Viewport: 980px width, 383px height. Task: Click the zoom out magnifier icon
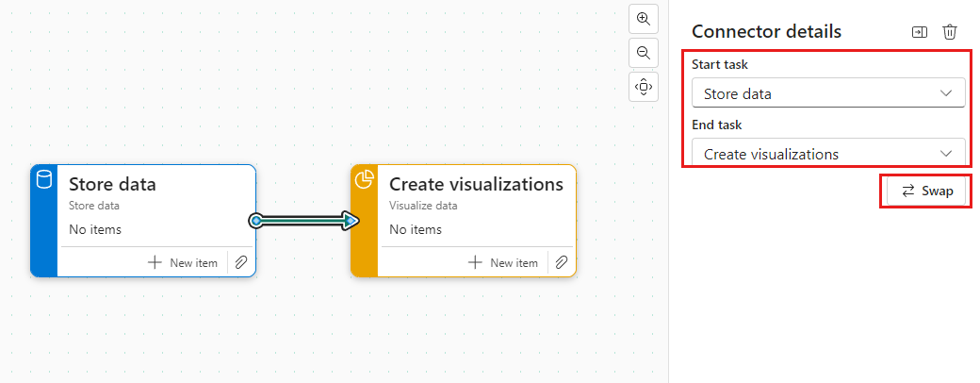coord(644,53)
